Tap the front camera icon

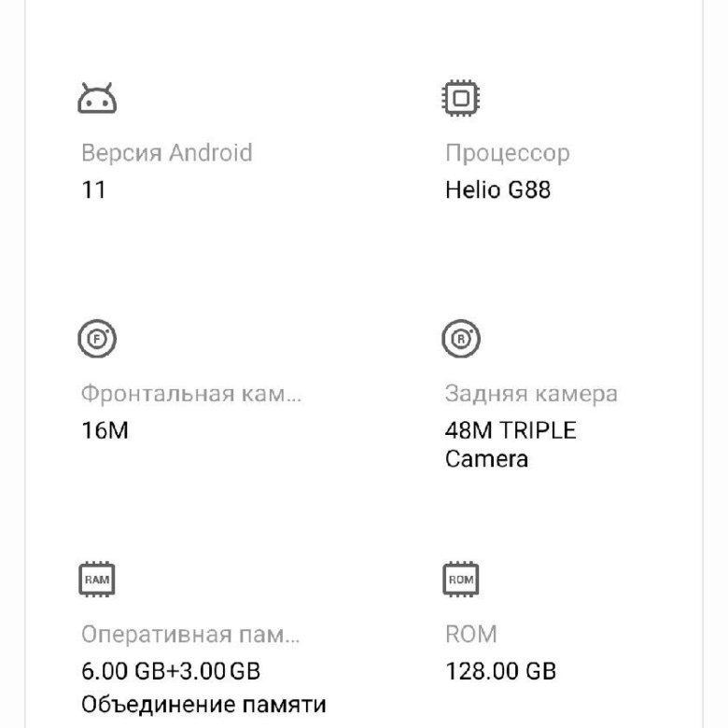pyautogui.click(x=97, y=340)
